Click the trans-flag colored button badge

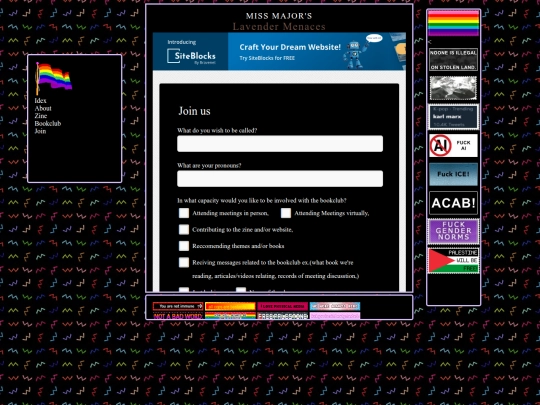tap(335, 306)
